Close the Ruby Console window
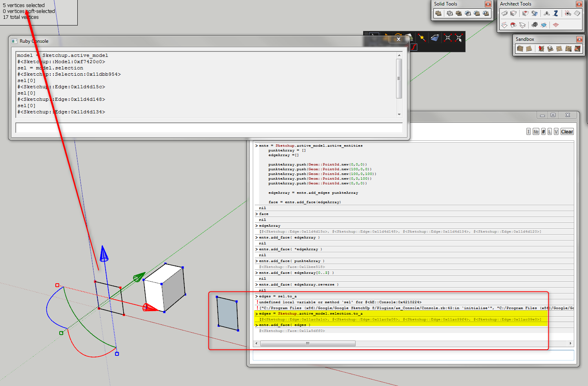The image size is (588, 386). 398,39
